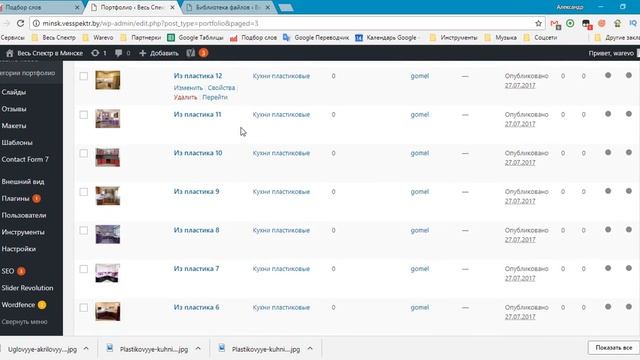Image resolution: width=640 pixels, height=360 pixels.
Task: Select the checkbox for Из пластика 10
Action: coord(84,153)
